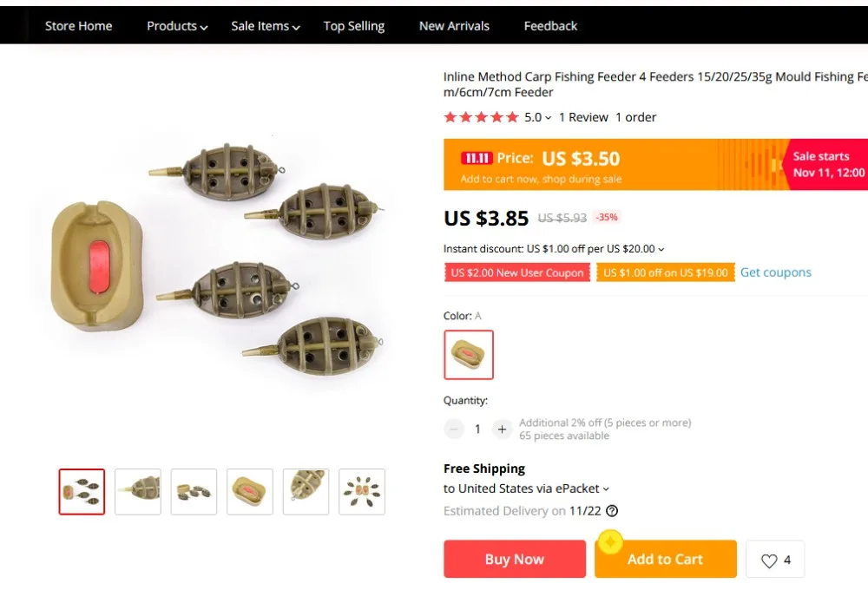Screen dimensions: 868x590
Task: Expand the Products dropdown menu
Action: (x=177, y=26)
